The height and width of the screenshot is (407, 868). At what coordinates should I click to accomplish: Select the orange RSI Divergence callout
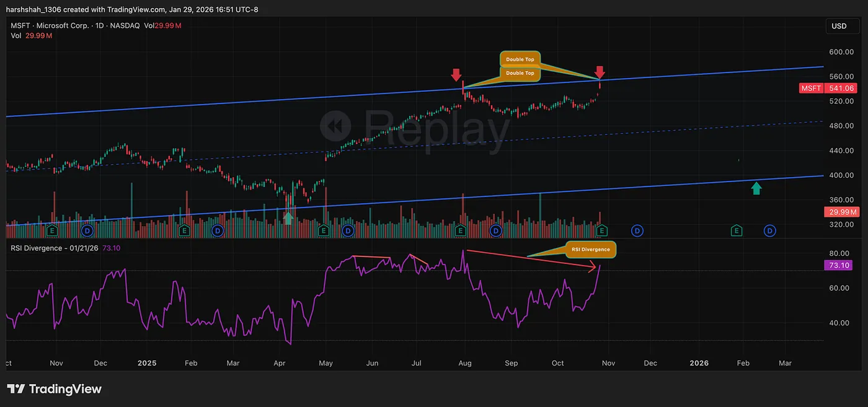tap(590, 250)
